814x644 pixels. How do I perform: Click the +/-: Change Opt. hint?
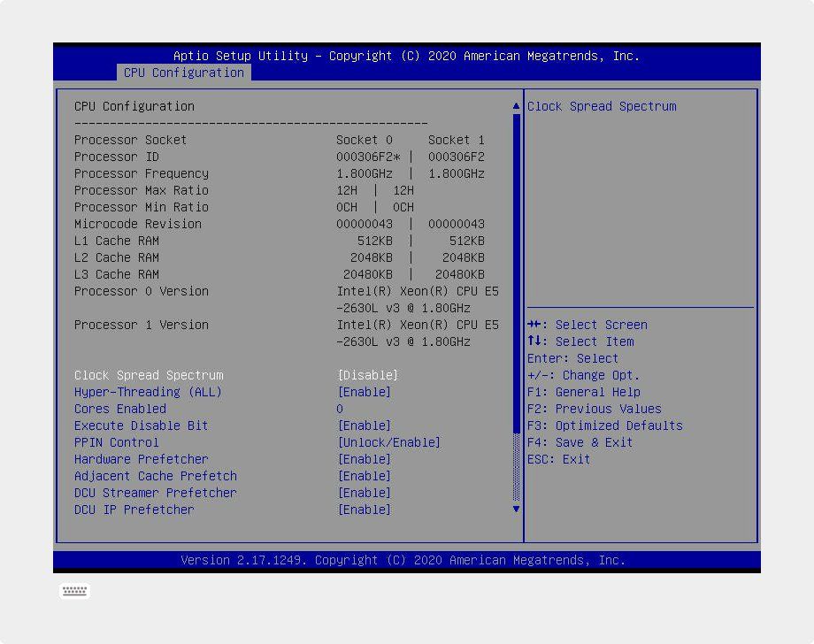click(x=583, y=375)
